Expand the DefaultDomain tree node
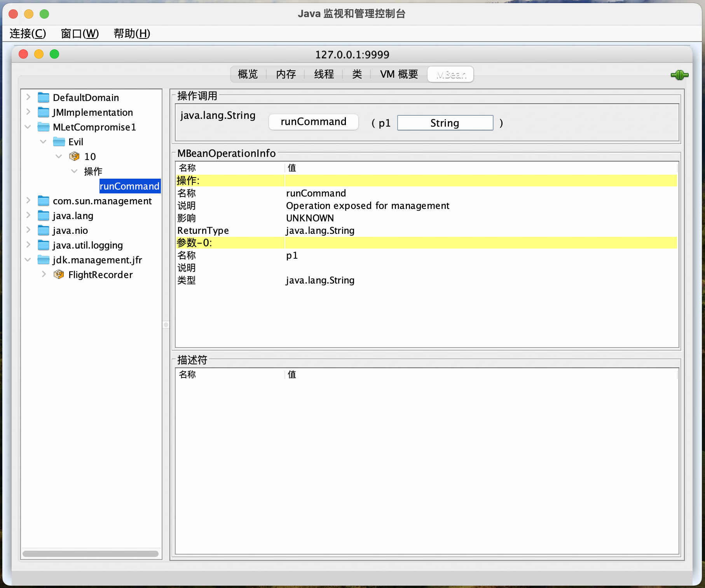Image resolution: width=705 pixels, height=588 pixels. pyautogui.click(x=28, y=97)
